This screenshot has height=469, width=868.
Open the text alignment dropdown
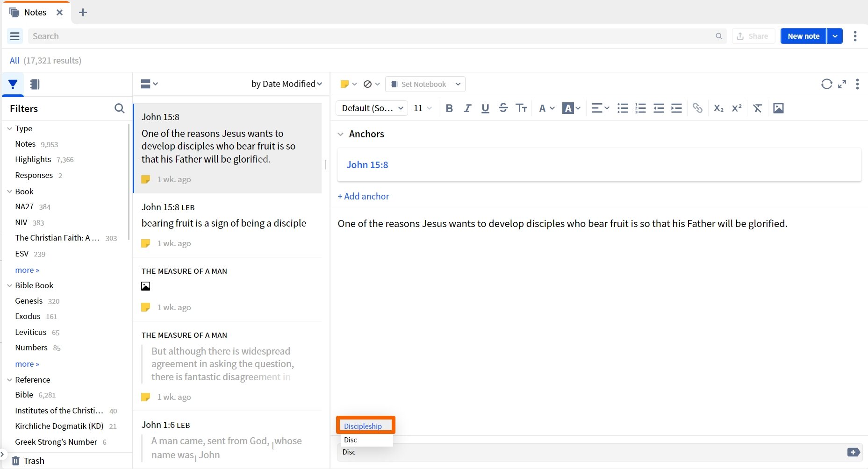coord(600,108)
